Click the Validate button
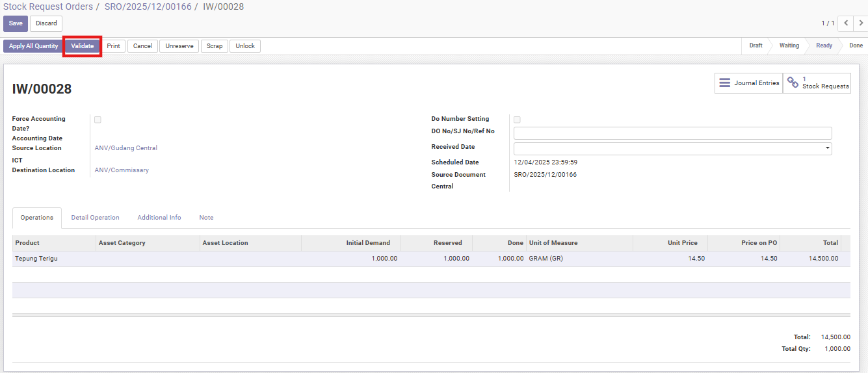This screenshot has height=373, width=868. tap(83, 46)
